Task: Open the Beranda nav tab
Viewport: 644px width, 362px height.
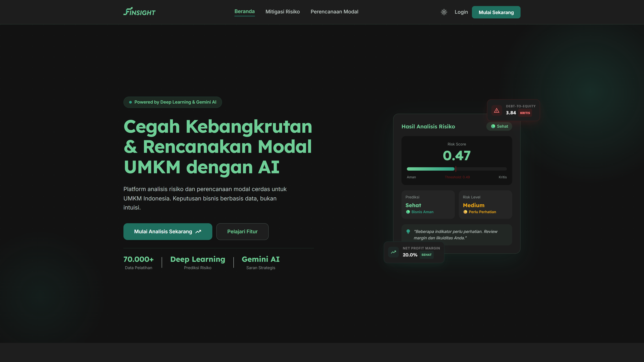Action: point(245,12)
